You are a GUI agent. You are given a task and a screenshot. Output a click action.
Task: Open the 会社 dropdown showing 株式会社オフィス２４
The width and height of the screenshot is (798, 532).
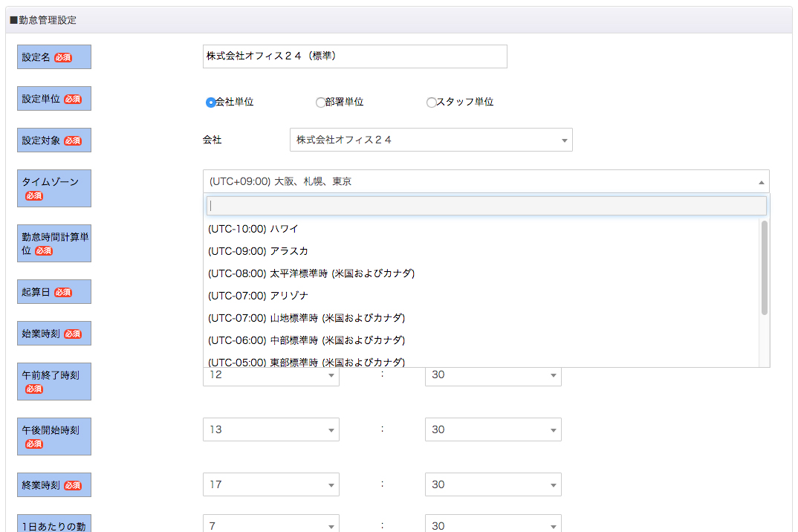pyautogui.click(x=431, y=140)
